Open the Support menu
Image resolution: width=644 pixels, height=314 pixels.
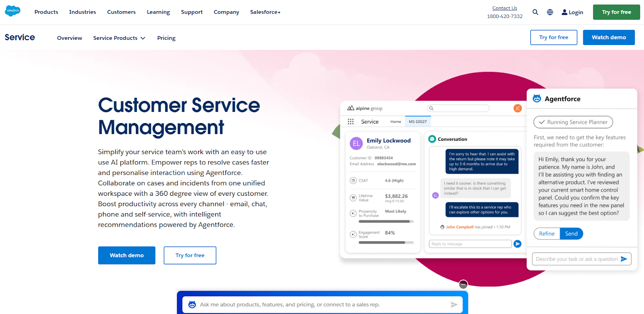click(192, 12)
